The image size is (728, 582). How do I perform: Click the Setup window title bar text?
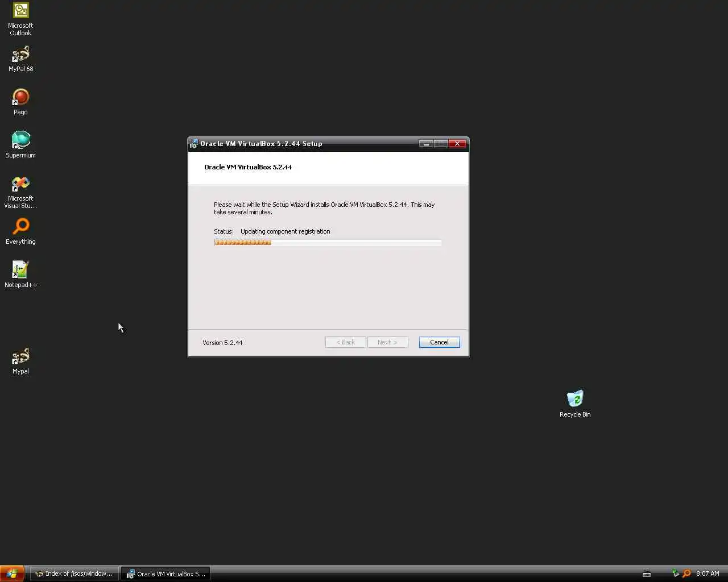click(261, 144)
